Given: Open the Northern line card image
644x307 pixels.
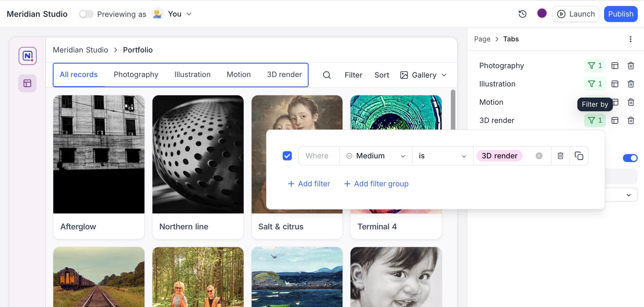Looking at the screenshot, I should tap(198, 154).
